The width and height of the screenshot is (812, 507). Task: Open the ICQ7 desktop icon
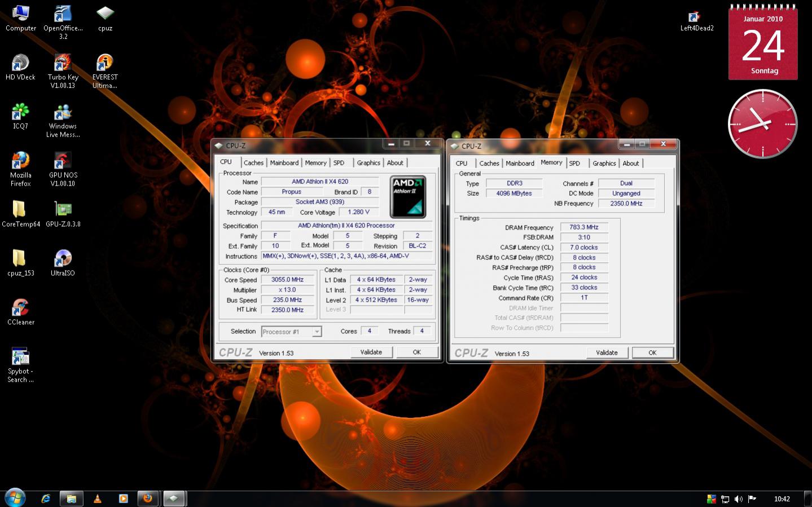pos(20,116)
